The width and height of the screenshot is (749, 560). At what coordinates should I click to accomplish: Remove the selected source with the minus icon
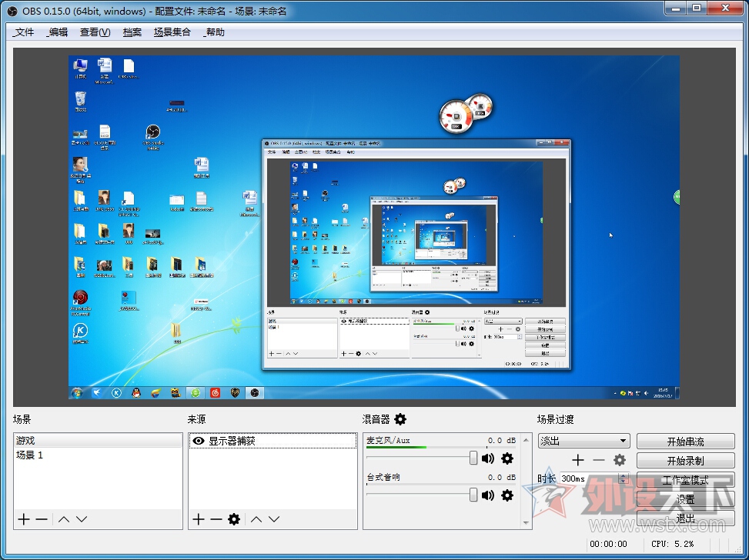[216, 519]
